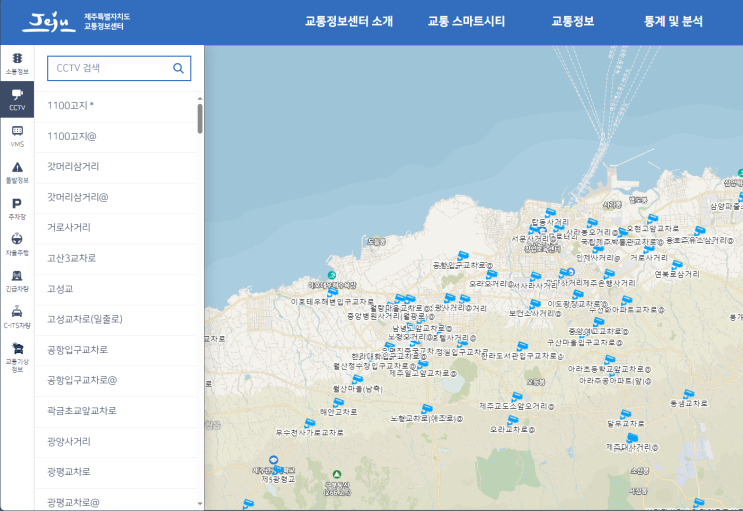Select the C-ITS차량 sidebar icon
Image resolution: width=743 pixels, height=511 pixels.
tap(17, 316)
